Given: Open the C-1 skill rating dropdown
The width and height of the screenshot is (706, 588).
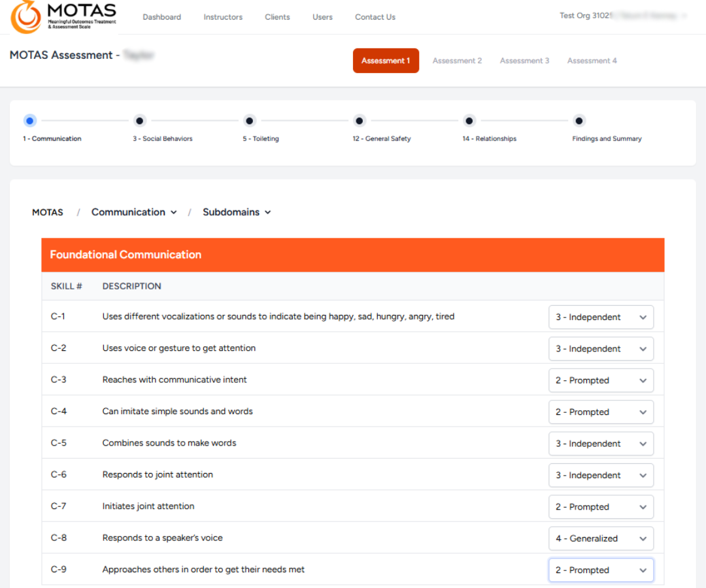Looking at the screenshot, I should point(601,318).
